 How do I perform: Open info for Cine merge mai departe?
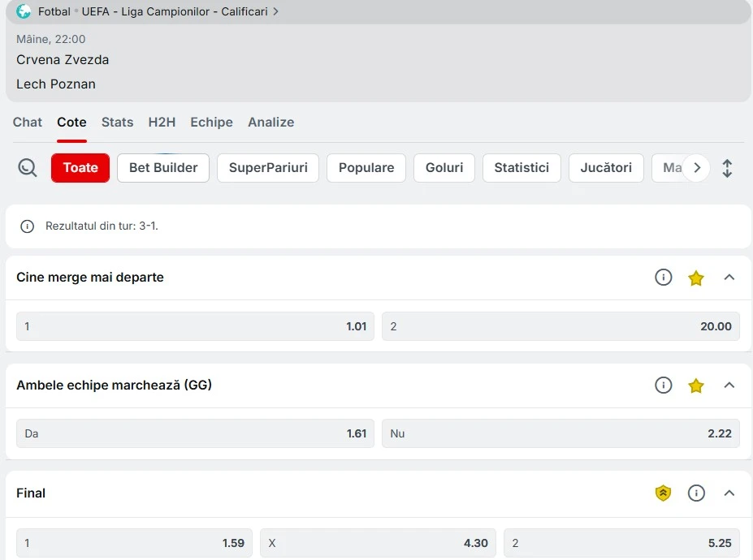(663, 278)
